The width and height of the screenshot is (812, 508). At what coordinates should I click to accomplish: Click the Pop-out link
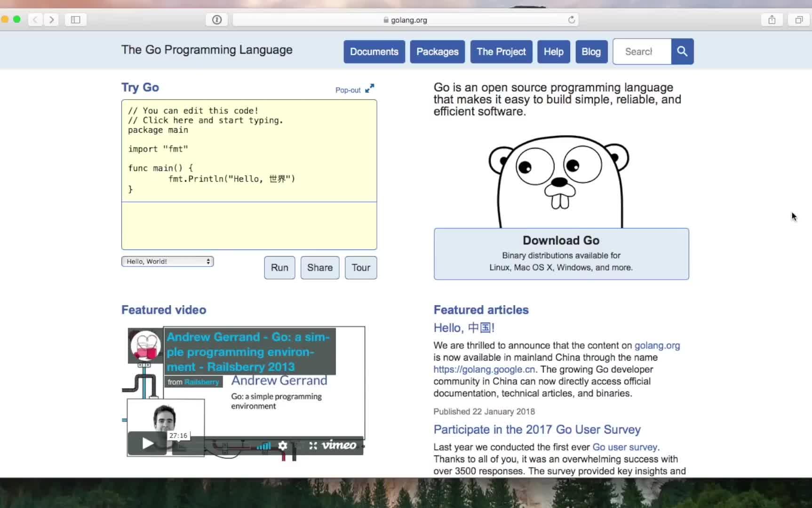click(348, 90)
